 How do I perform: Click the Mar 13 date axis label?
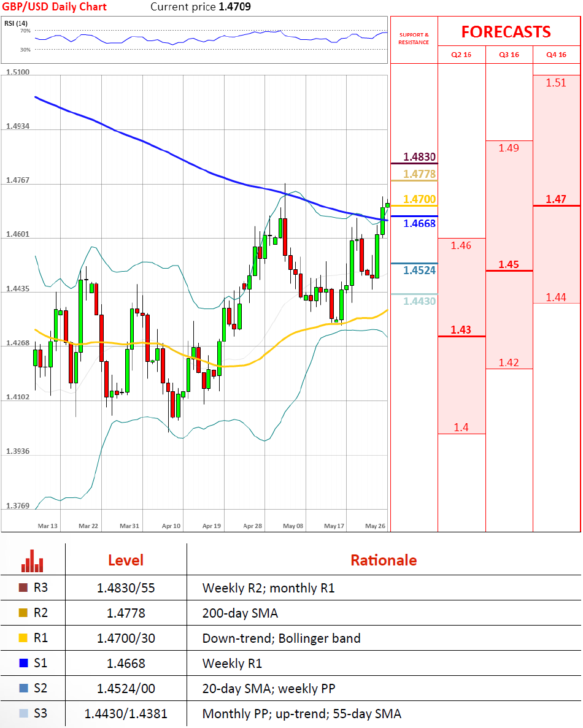click(x=47, y=526)
